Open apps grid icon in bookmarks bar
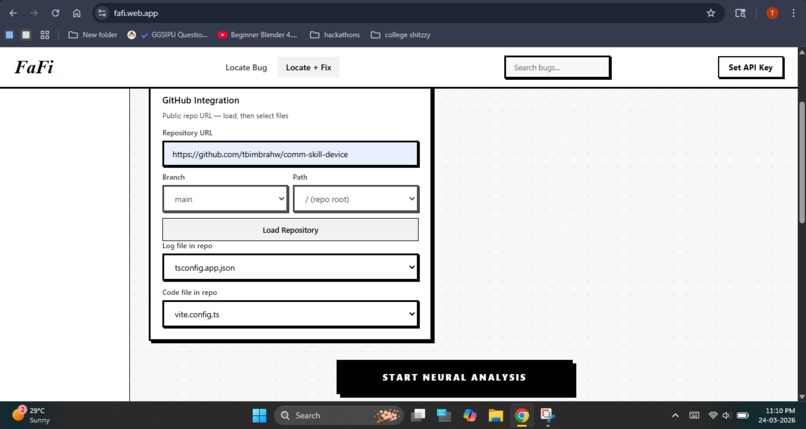 coord(45,35)
